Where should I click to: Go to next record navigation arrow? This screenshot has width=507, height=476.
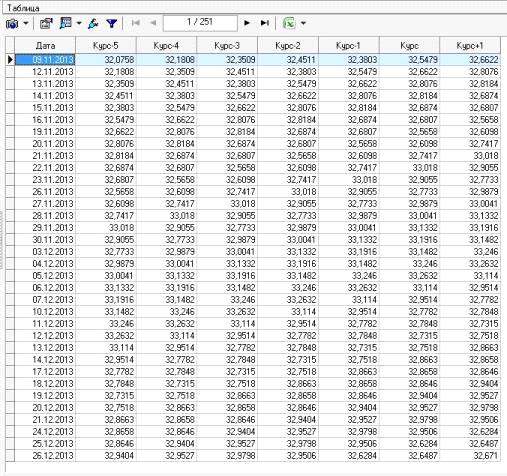[x=247, y=23]
